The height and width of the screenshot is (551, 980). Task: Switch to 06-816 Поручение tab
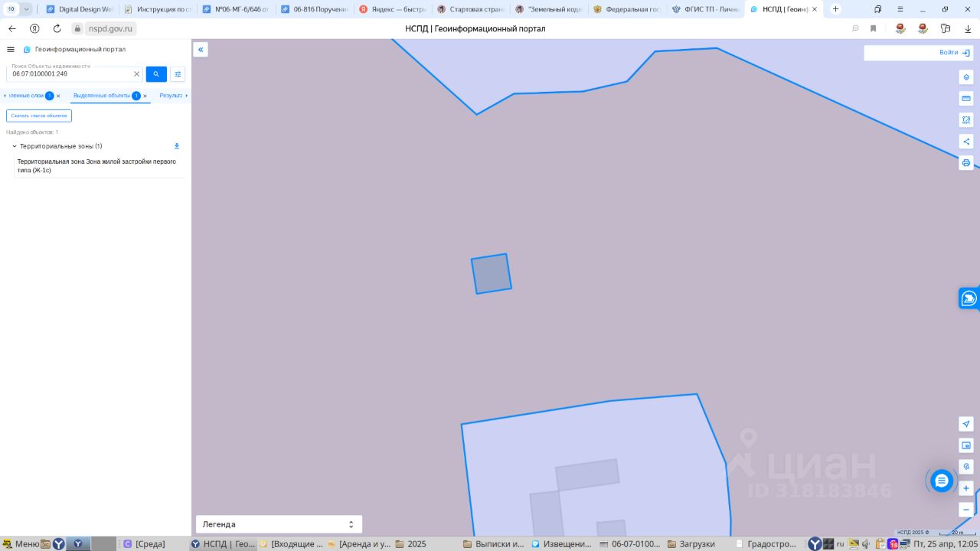coord(314,9)
